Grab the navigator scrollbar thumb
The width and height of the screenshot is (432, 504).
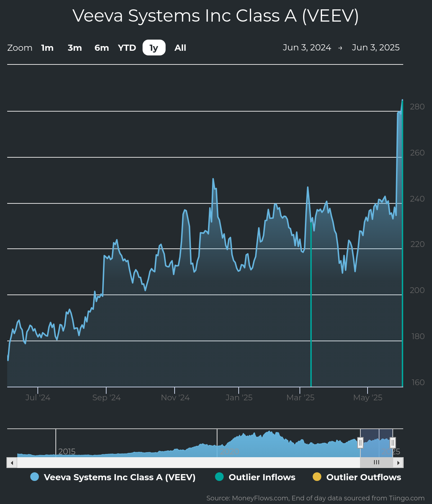click(x=377, y=463)
